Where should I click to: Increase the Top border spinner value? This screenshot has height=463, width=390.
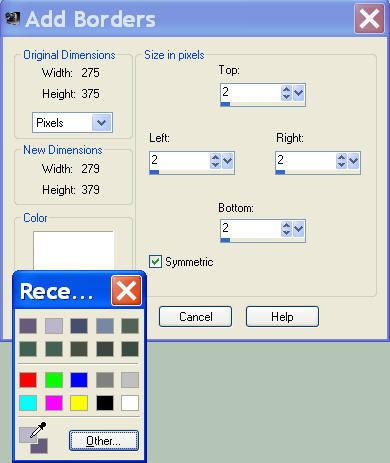pos(286,89)
